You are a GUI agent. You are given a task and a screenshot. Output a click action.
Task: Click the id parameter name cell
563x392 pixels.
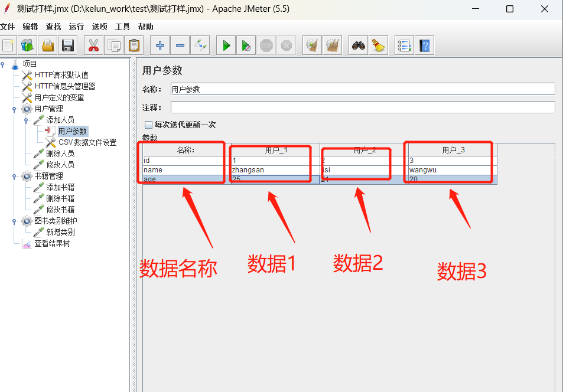coord(187,161)
